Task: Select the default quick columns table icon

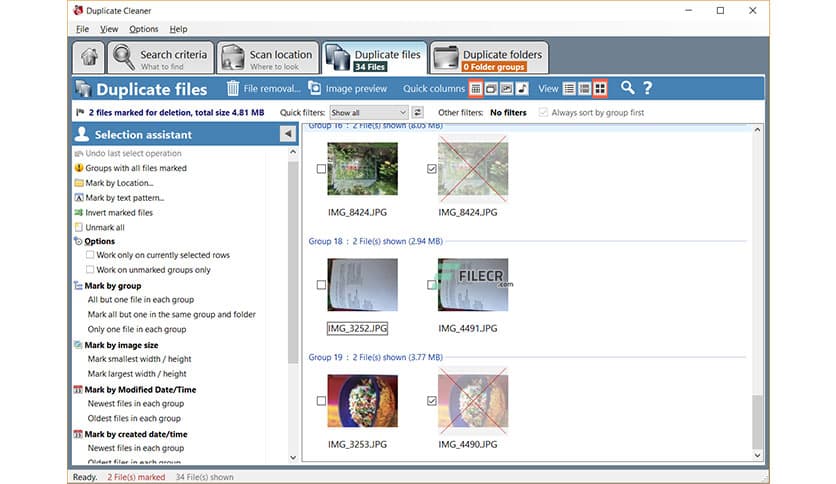Action: [476, 88]
